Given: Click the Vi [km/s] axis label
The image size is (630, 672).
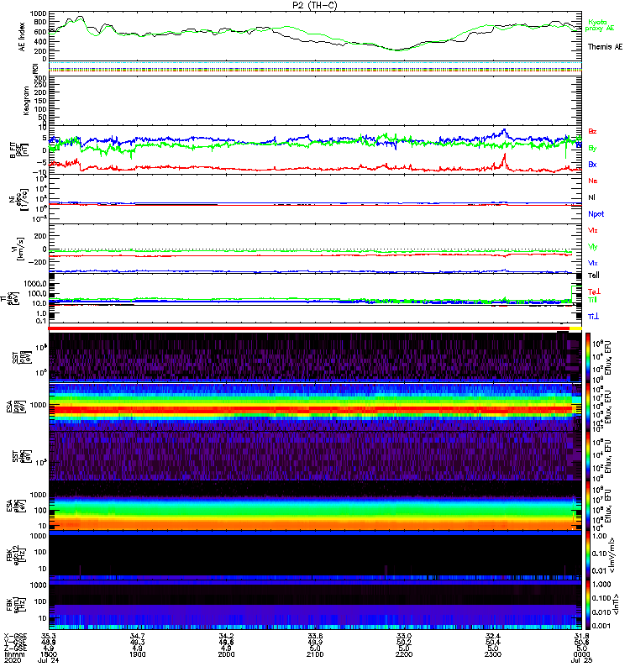Looking at the screenshot, I should [x=19, y=249].
